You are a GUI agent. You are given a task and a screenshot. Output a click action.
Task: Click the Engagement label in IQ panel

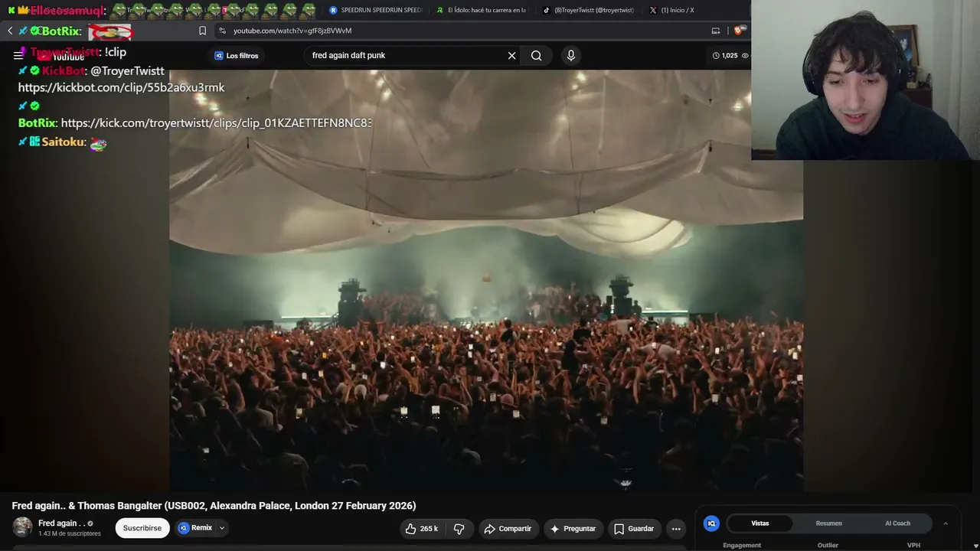(742, 545)
